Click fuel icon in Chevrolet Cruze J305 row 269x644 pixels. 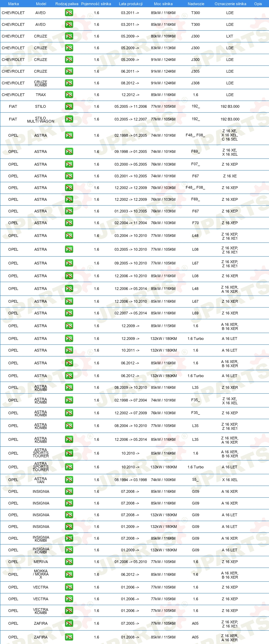pos(69,71)
